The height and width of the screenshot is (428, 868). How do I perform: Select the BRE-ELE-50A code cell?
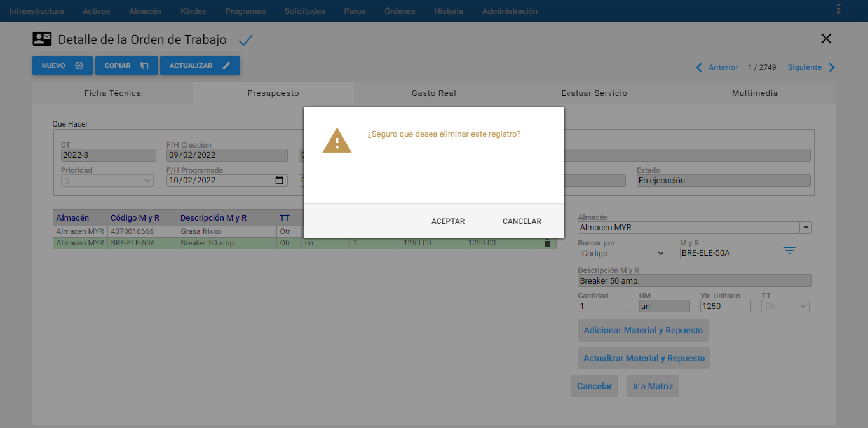tap(142, 243)
